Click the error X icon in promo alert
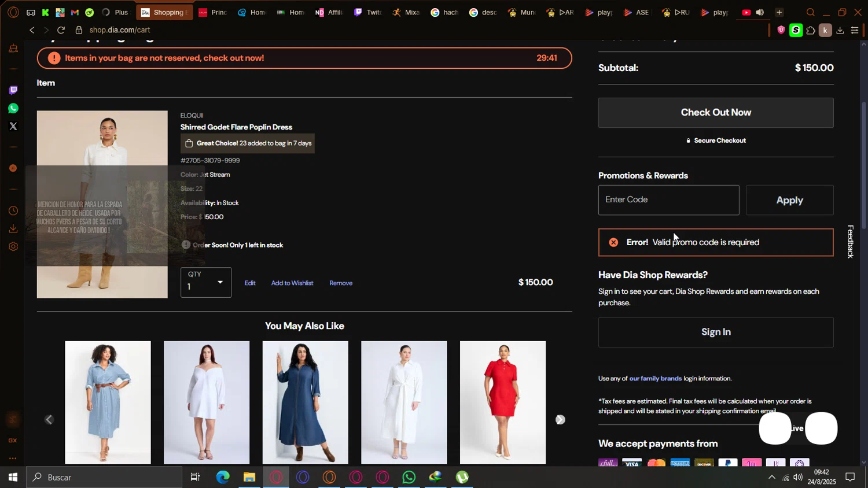 613,242
